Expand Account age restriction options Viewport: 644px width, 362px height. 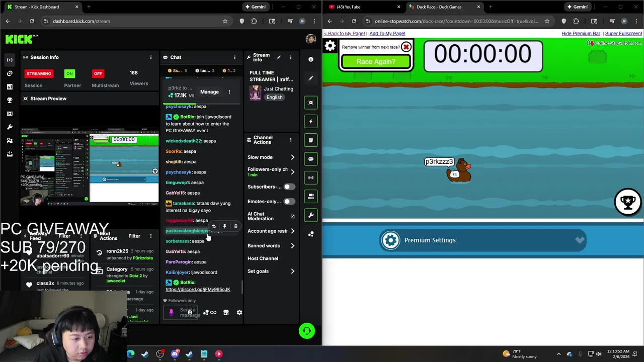(x=292, y=231)
